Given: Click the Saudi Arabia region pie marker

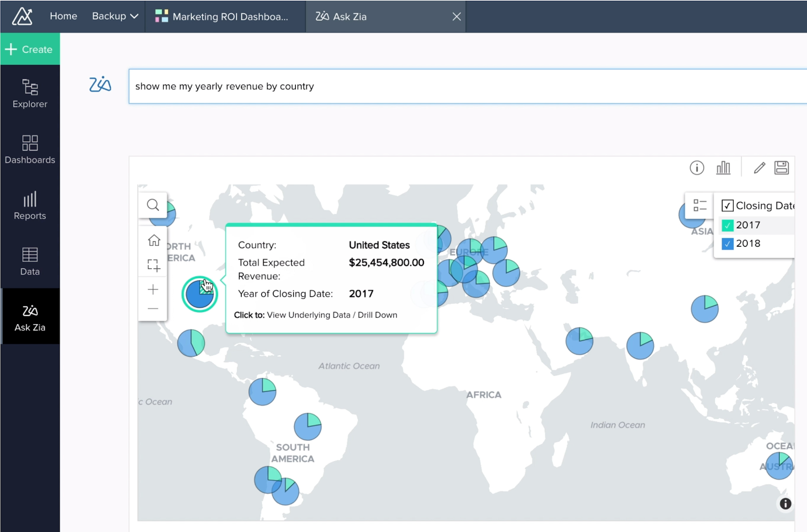Looking at the screenshot, I should point(579,341).
